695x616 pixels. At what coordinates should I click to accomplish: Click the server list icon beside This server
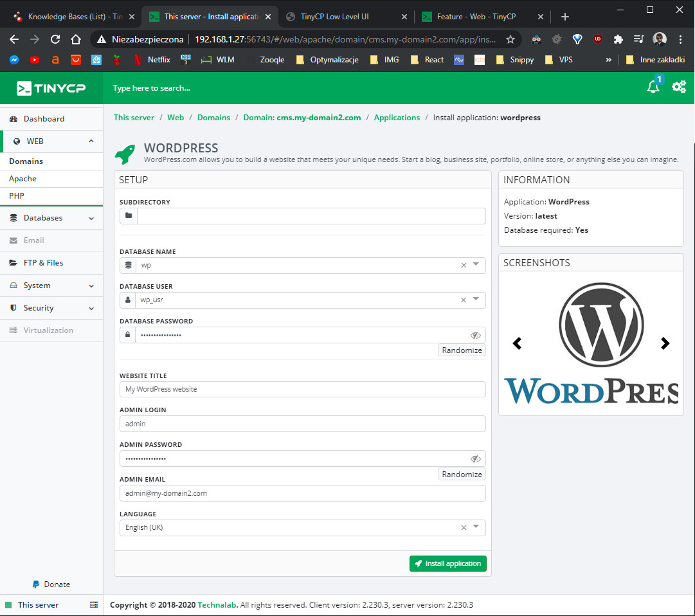94,605
